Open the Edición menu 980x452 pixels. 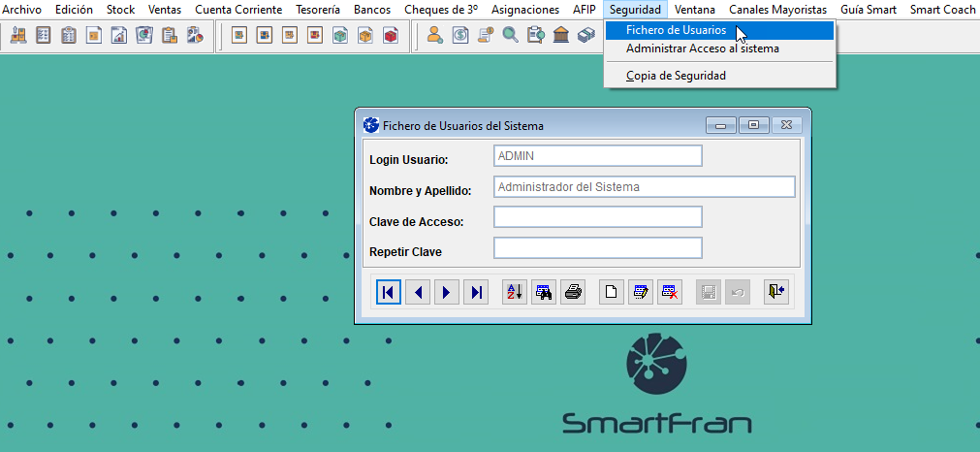[x=74, y=10]
